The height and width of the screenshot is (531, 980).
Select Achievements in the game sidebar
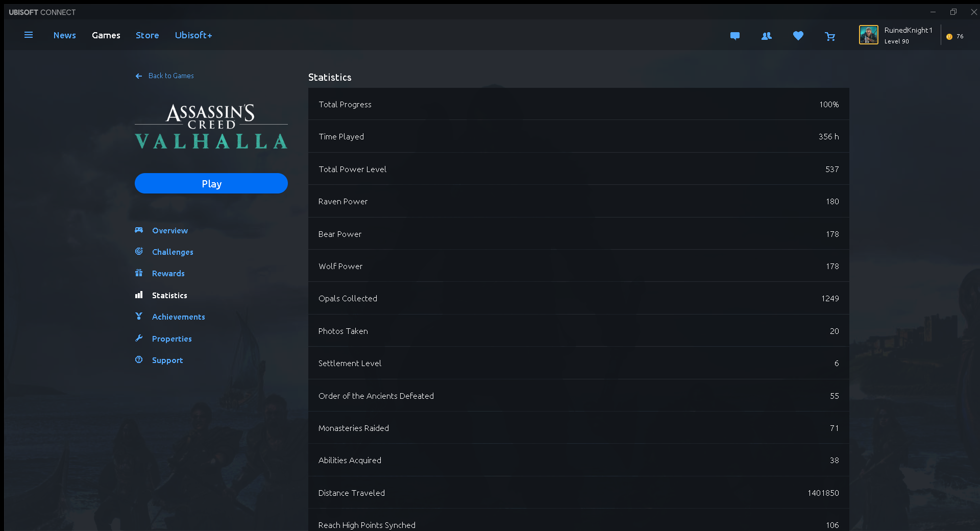(x=179, y=317)
